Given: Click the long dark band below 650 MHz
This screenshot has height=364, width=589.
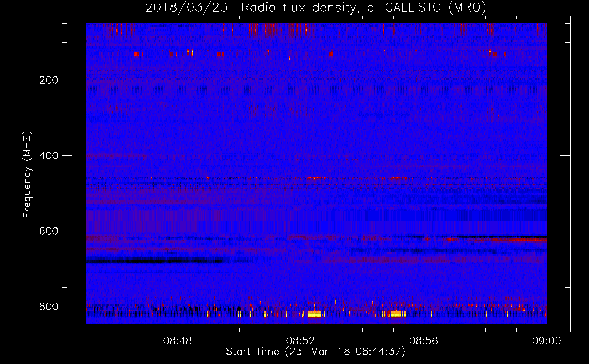Looking at the screenshot, I should tap(155, 261).
